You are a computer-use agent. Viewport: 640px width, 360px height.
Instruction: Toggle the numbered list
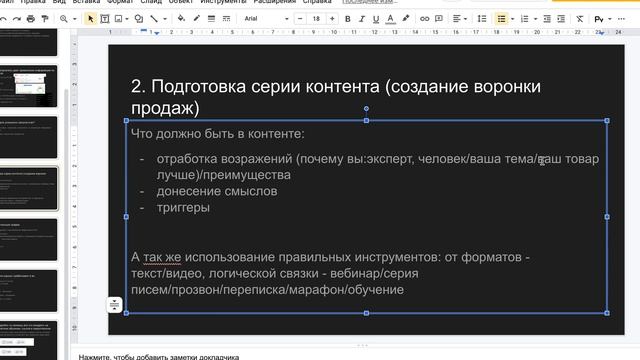[x=524, y=19]
